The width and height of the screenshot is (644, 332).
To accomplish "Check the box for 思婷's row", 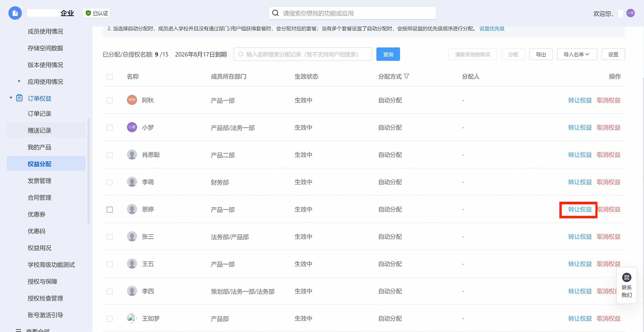I will pyautogui.click(x=110, y=209).
